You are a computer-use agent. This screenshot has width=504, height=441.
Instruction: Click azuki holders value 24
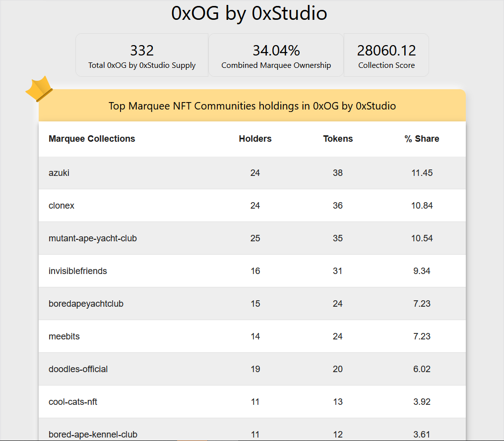255,173
